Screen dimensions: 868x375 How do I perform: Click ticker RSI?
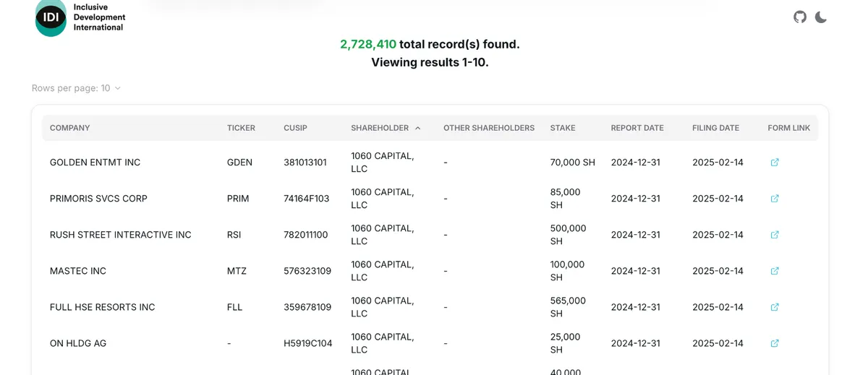tap(234, 235)
